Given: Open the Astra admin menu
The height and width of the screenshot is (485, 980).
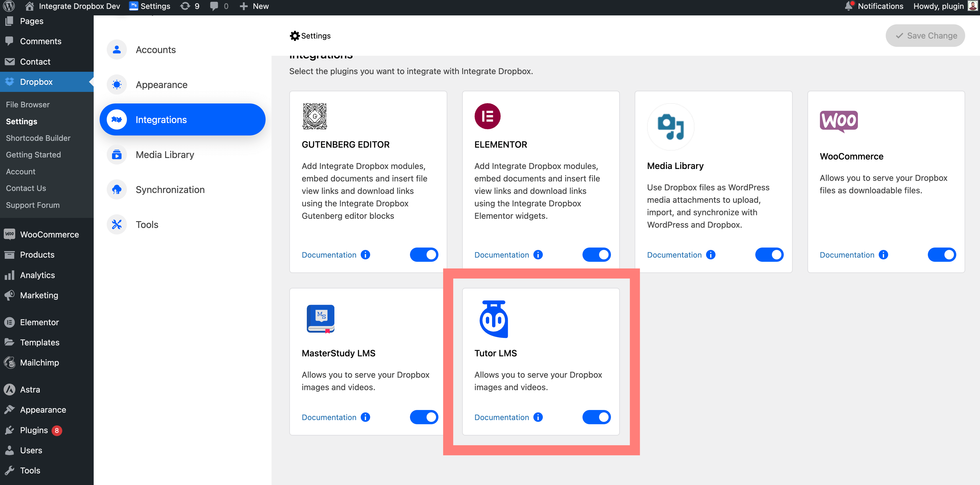Looking at the screenshot, I should coord(47,389).
